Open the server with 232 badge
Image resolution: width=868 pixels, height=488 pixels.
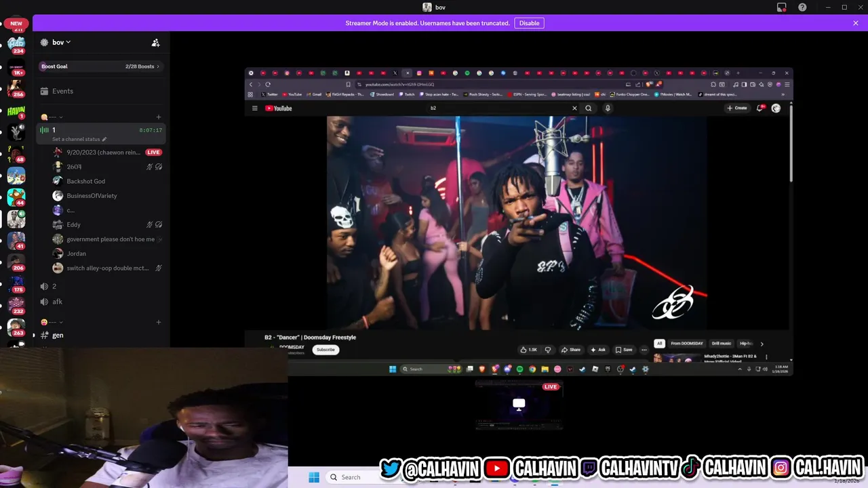[16, 306]
